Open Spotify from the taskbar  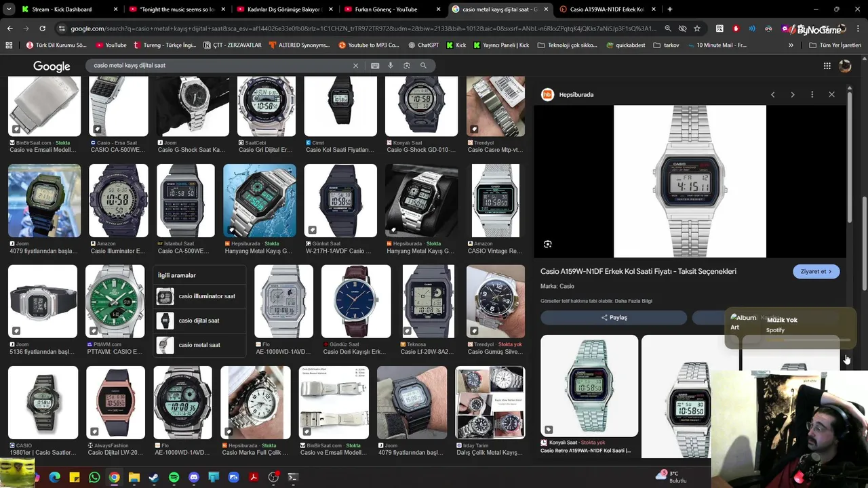pyautogui.click(x=174, y=478)
